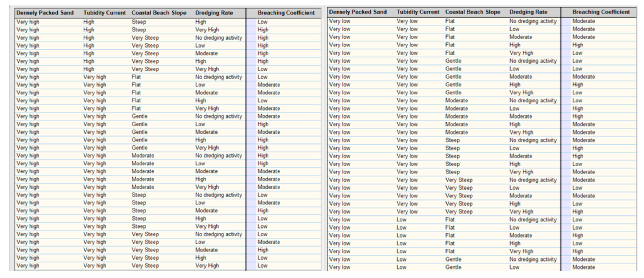Click right table's Dredging Rate column header

click(x=528, y=12)
